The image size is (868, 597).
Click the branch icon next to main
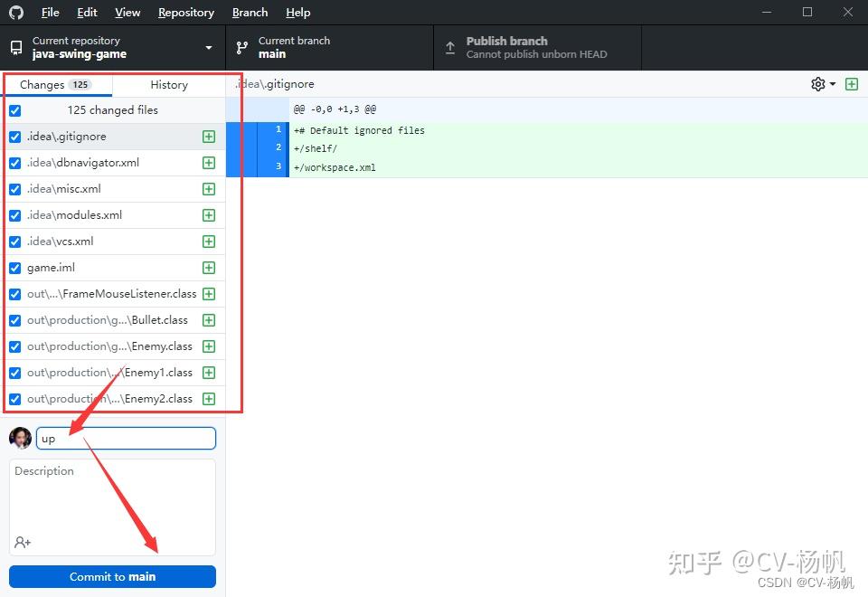click(242, 47)
